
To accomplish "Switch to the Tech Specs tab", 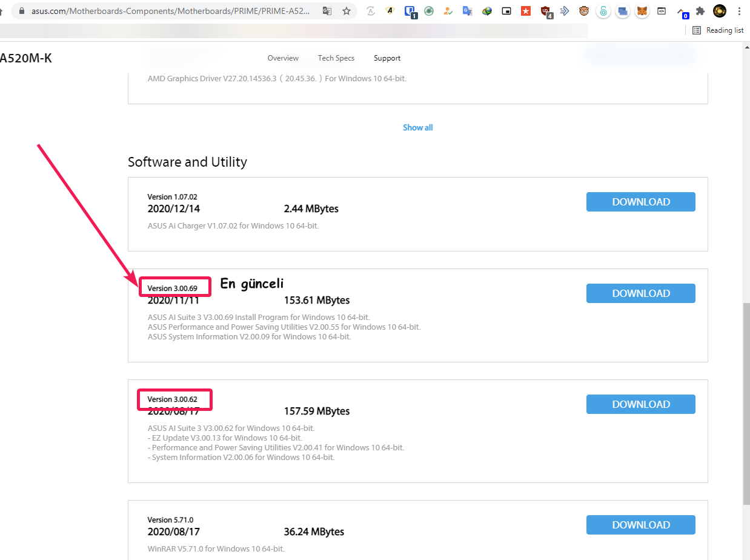I will (336, 58).
